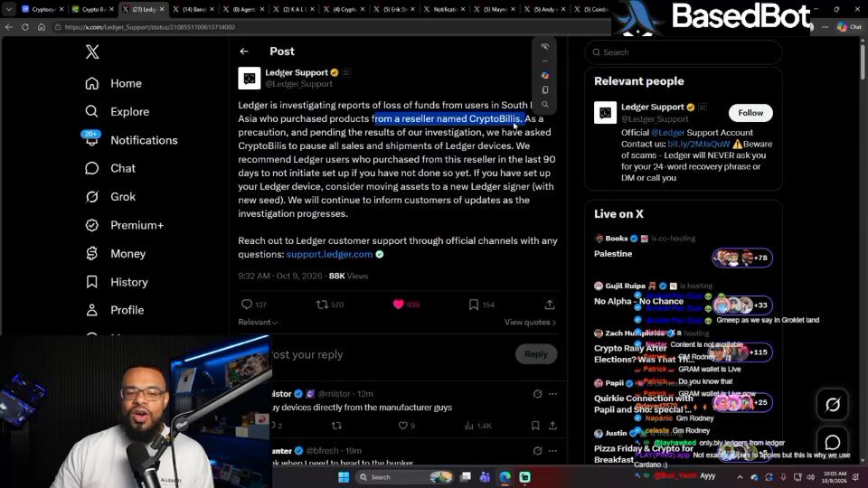Click the Money dollar icon
Image resolution: width=868 pixels, height=488 pixels.
92,253
